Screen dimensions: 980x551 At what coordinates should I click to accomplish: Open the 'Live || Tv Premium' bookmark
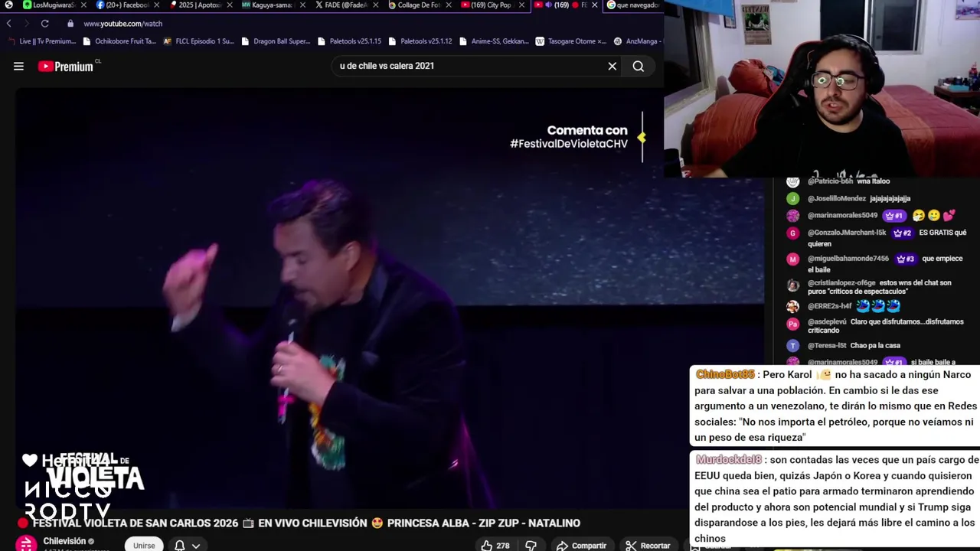pyautogui.click(x=42, y=41)
